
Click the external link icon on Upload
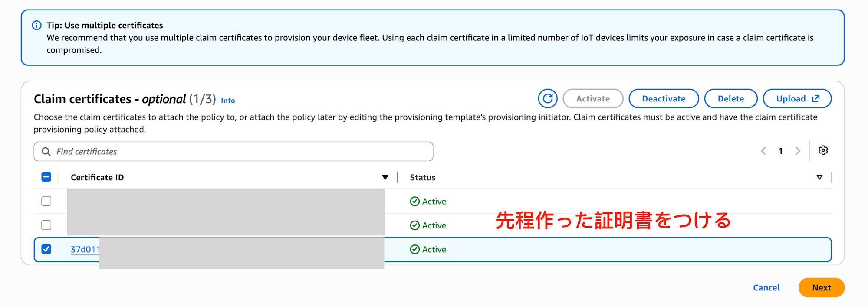(x=816, y=98)
